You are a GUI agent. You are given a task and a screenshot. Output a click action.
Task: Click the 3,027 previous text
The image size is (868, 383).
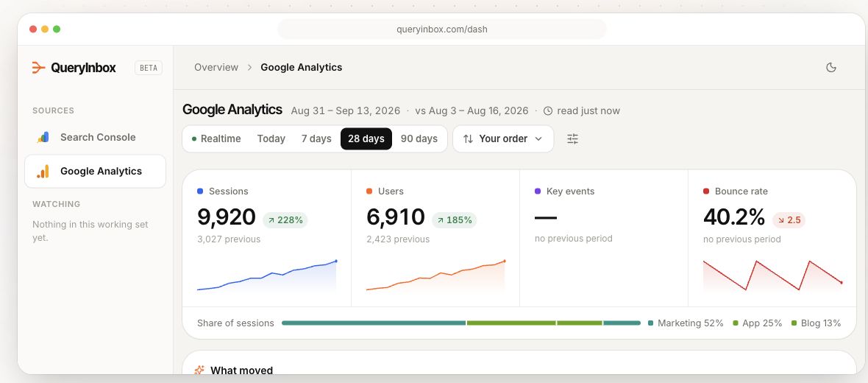pos(229,239)
